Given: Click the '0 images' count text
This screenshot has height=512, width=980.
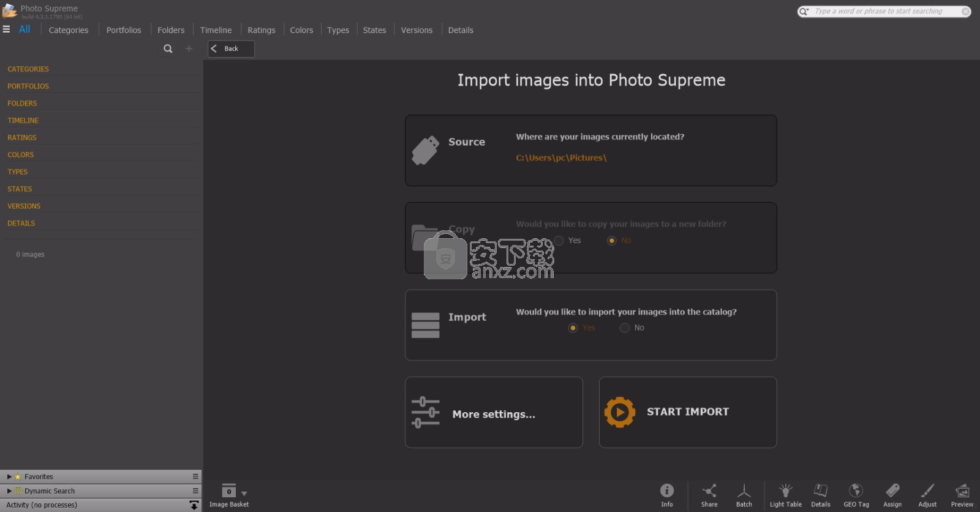Looking at the screenshot, I should click(x=30, y=255).
